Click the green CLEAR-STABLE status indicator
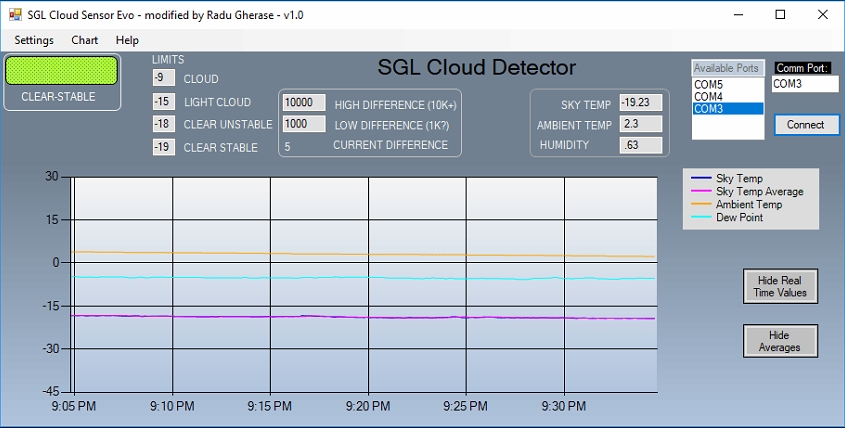The width and height of the screenshot is (845, 428). (x=62, y=71)
